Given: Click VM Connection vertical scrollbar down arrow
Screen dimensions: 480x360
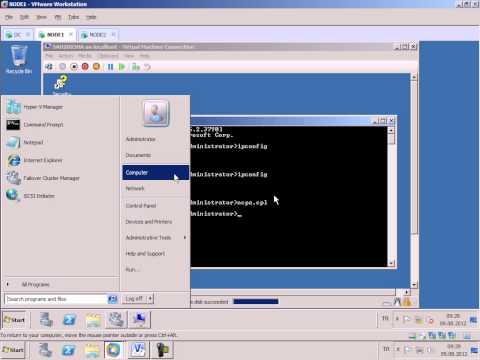Looking at the screenshot, I should pyautogui.click(x=414, y=285).
